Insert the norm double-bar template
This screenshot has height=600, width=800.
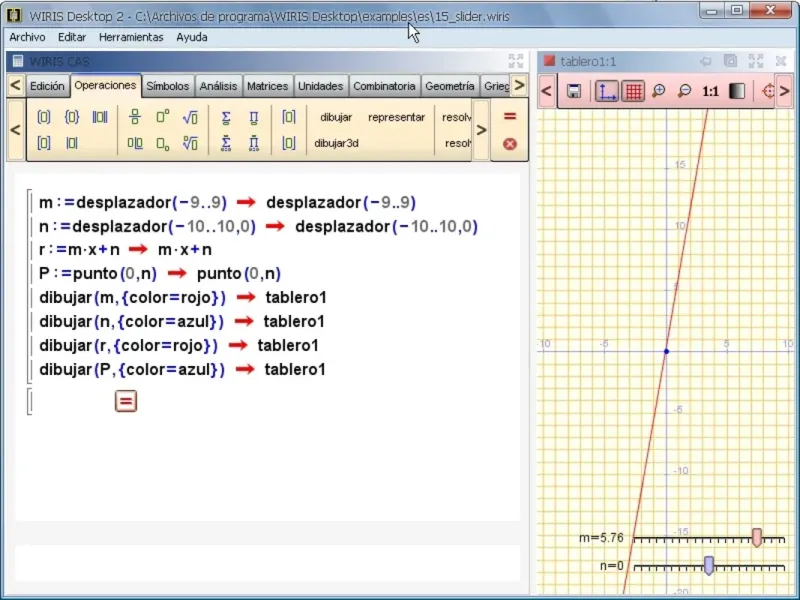(x=100, y=117)
